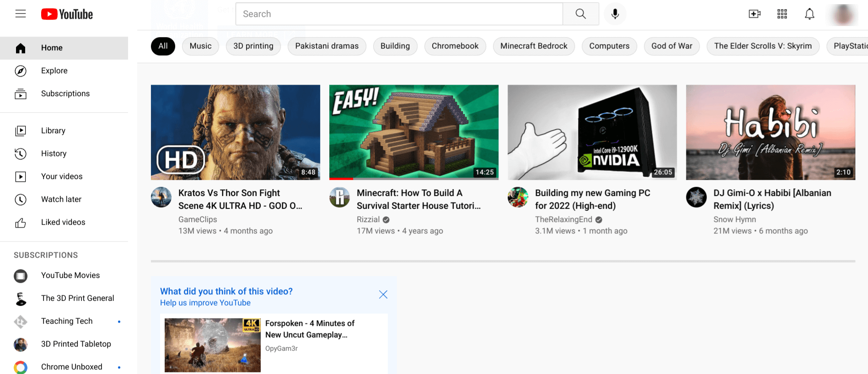The image size is (868, 374).
Task: Open TheRelaxingEnd channel name
Action: tap(563, 220)
